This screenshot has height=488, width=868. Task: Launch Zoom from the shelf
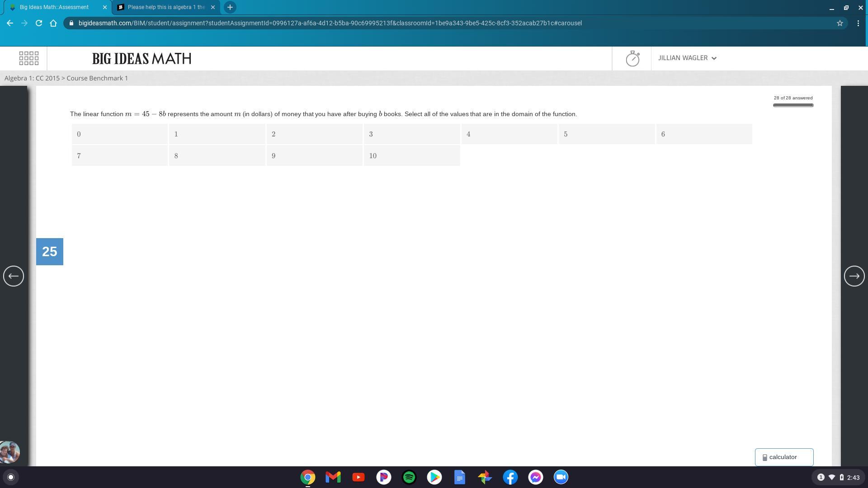tap(561, 477)
